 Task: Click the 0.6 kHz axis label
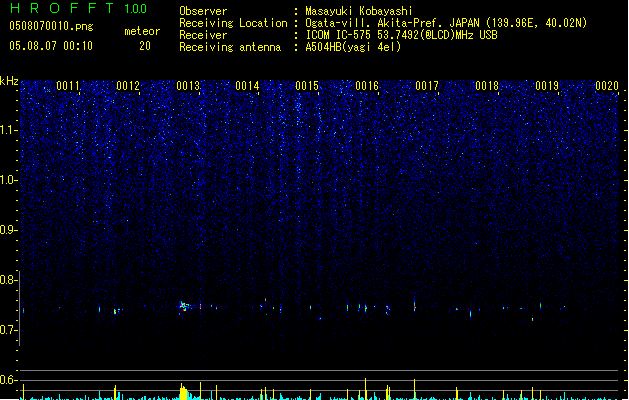point(8,380)
